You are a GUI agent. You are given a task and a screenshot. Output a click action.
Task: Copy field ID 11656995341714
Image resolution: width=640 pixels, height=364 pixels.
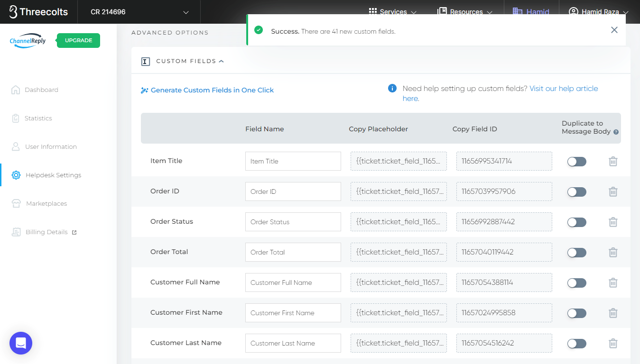tap(504, 161)
